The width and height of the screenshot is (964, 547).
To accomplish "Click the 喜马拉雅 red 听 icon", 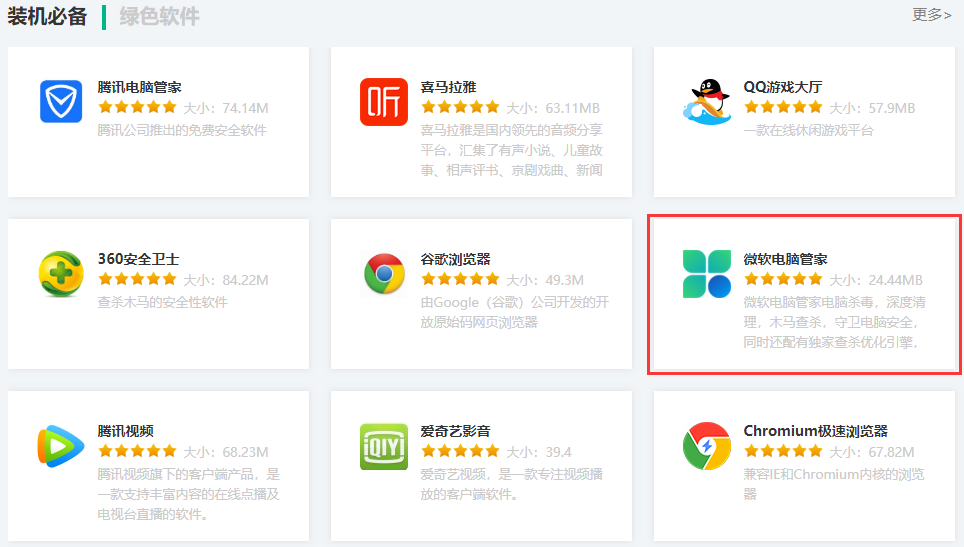I will click(x=384, y=101).
